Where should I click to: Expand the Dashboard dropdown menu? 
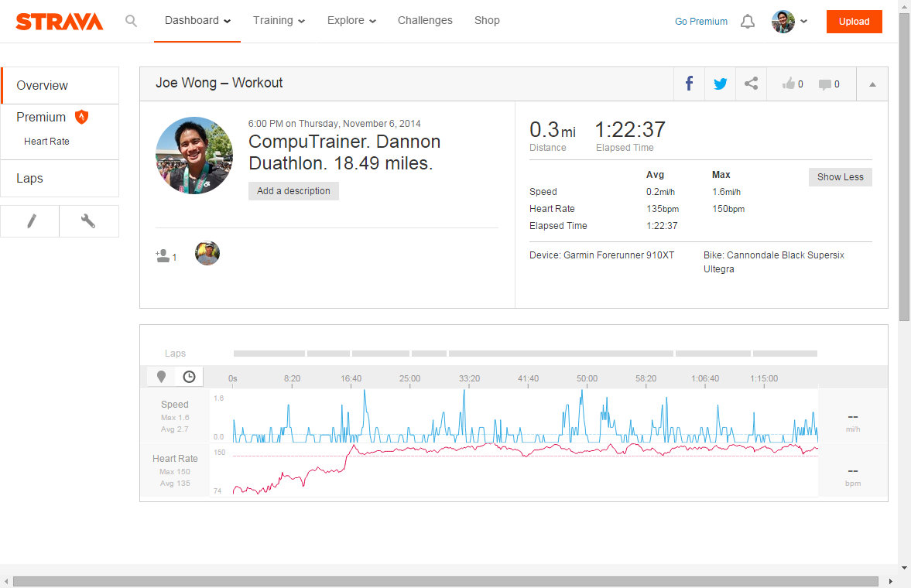click(x=197, y=21)
